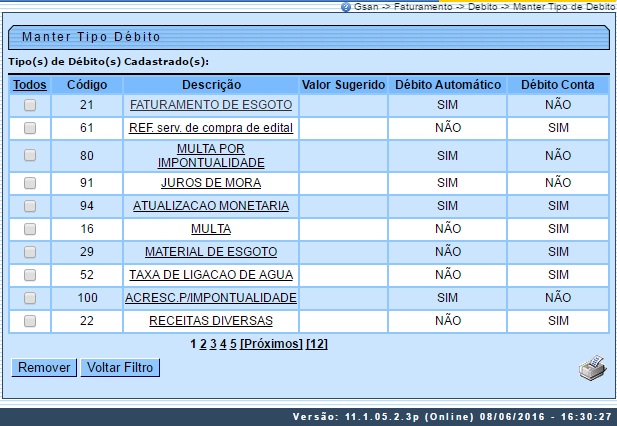Viewport: 617px width, 426px height.
Task: Jump to page 4 of results
Action: pos(223,344)
